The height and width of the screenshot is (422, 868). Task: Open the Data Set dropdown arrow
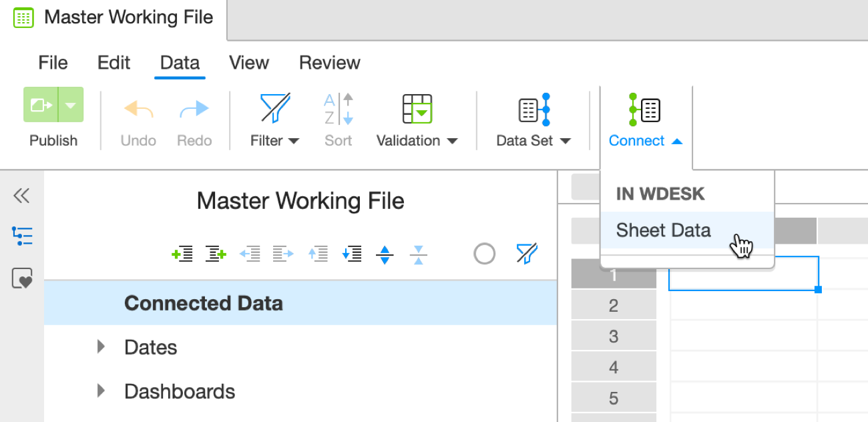point(566,141)
